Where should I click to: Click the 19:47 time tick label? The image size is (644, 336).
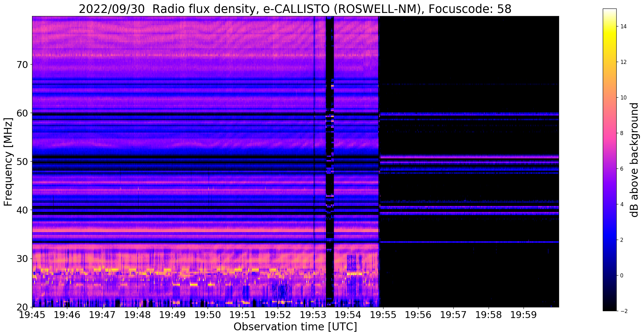[103, 315]
